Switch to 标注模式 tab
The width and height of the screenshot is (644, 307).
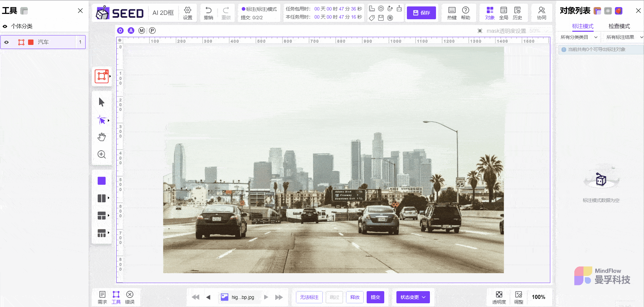click(582, 26)
